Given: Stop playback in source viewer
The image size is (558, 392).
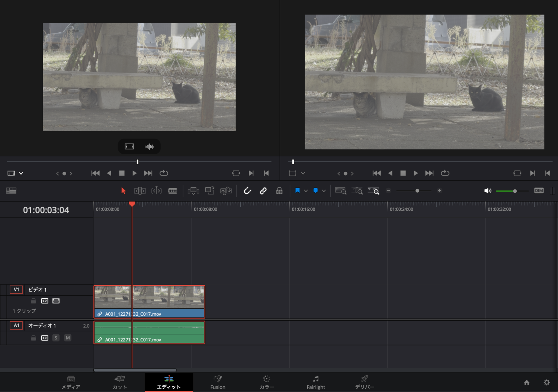Looking at the screenshot, I should tap(122, 173).
